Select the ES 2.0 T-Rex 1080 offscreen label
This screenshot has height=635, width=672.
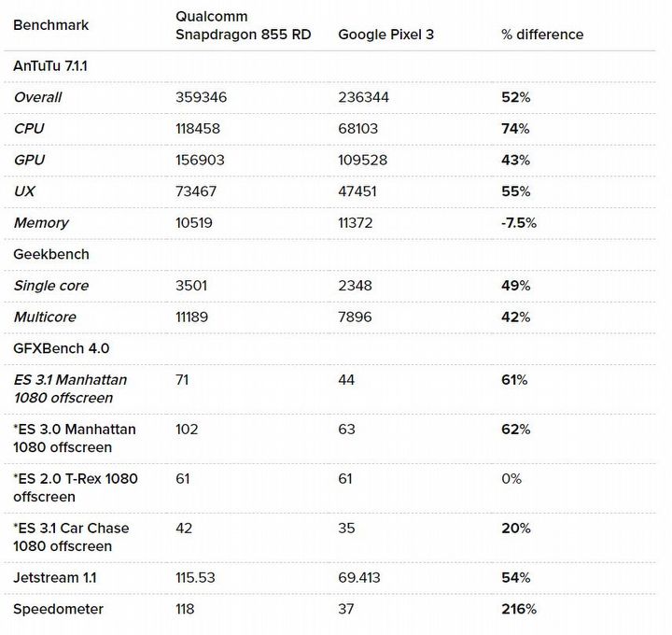tap(75, 487)
